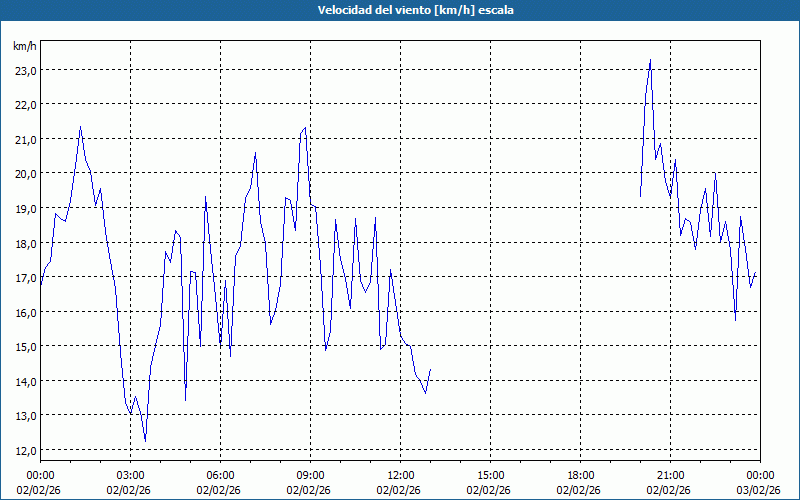This screenshot has width=800, height=500.
Task: Click the chart title 'Velocidad del viento'
Action: [399, 10]
